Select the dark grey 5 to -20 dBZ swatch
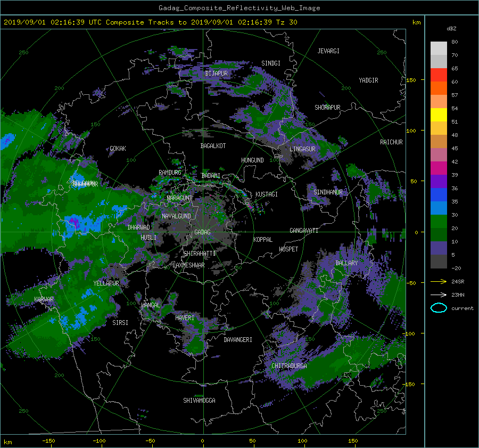This screenshot has height=448, width=479. 439,262
